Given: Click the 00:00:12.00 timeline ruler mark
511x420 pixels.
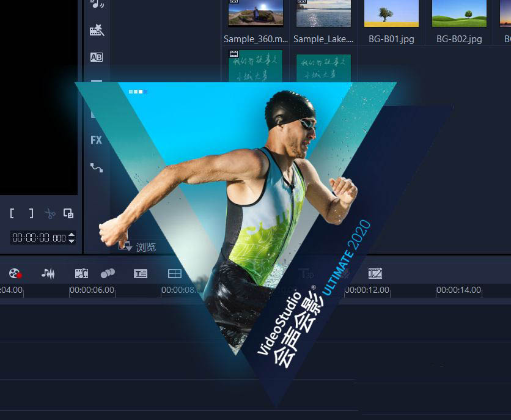Looking at the screenshot, I should [x=367, y=290].
